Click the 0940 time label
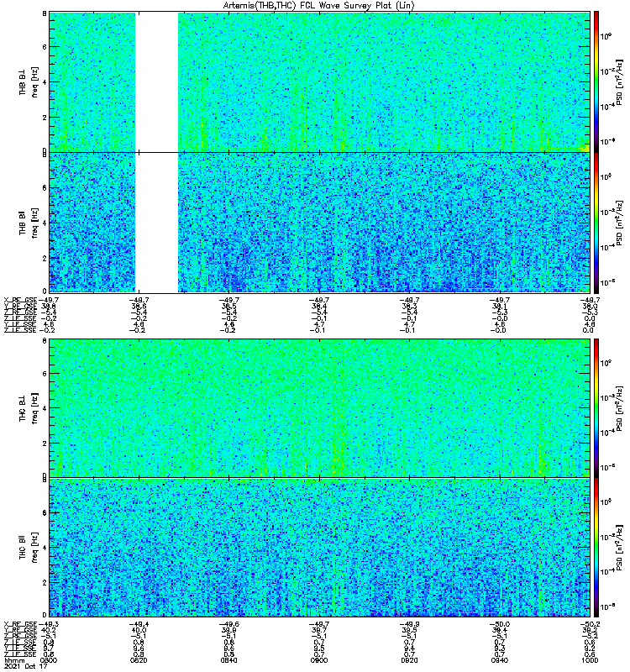 (499, 660)
